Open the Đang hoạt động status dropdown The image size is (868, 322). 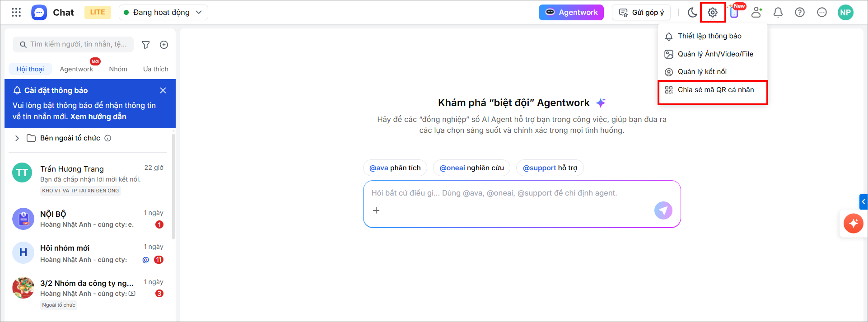[163, 12]
